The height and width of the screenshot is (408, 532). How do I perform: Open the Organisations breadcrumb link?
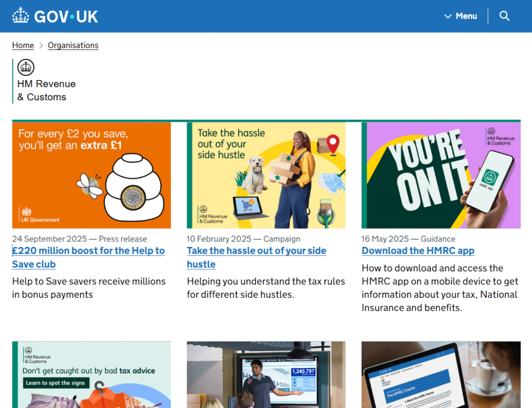click(73, 45)
